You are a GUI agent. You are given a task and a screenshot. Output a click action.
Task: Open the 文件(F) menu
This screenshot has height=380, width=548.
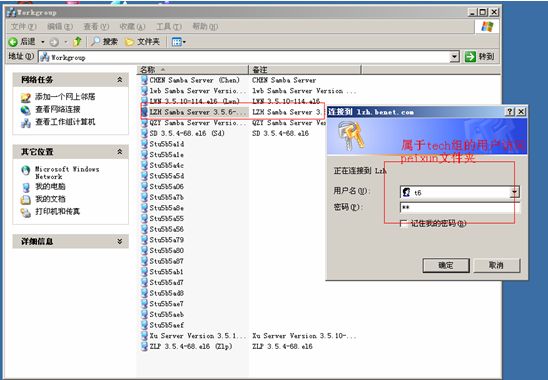23,27
